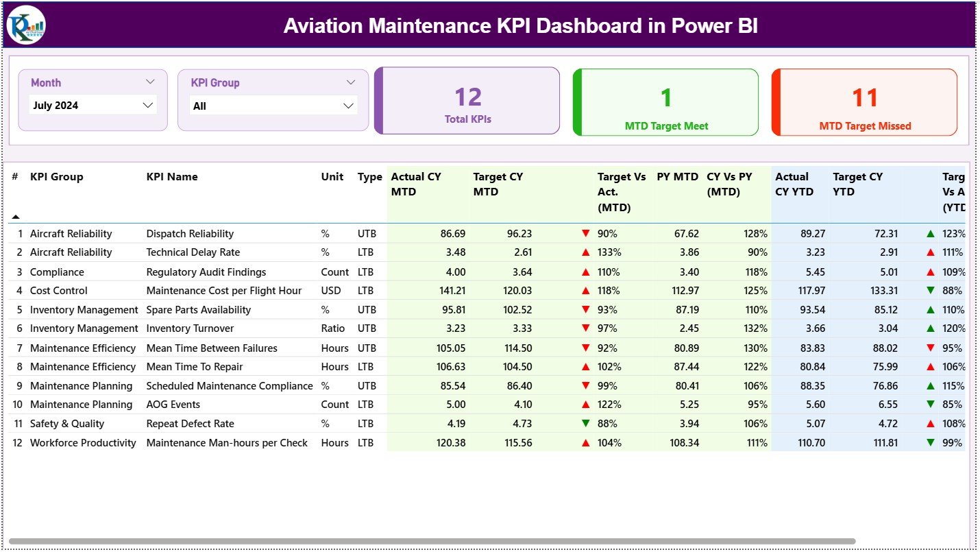Sort the table by the KPI Name column header
This screenshot has height=552, width=980.
click(x=171, y=176)
